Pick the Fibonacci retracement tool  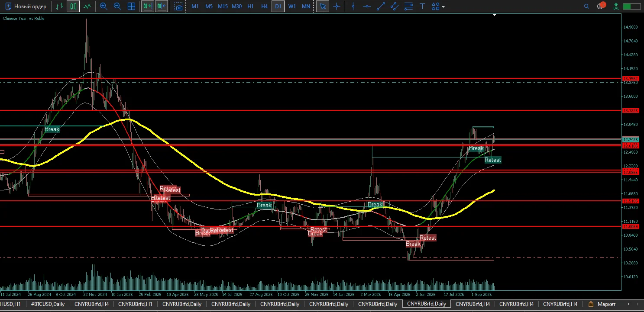pyautogui.click(x=408, y=6)
